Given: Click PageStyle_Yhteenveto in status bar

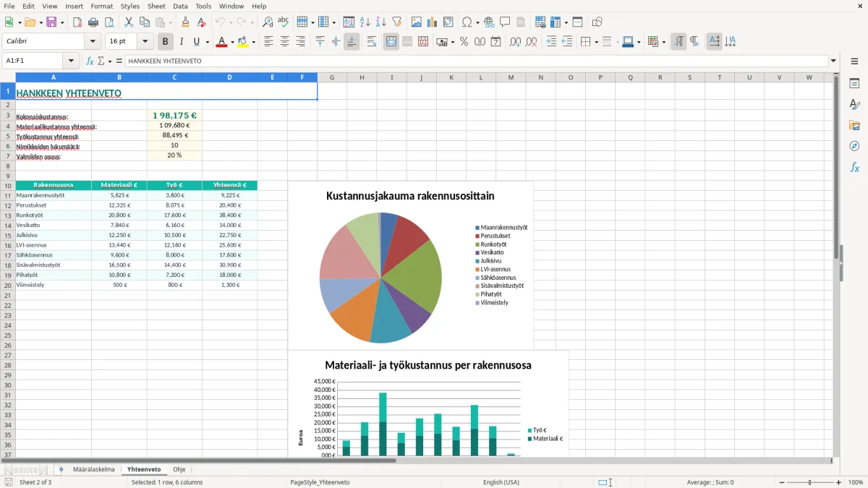Looking at the screenshot, I should tap(320, 482).
